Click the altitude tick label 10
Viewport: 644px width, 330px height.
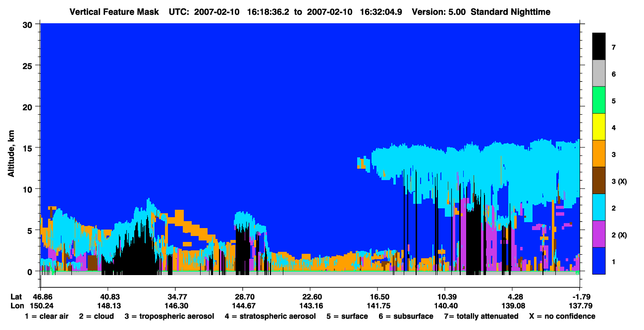(29, 189)
